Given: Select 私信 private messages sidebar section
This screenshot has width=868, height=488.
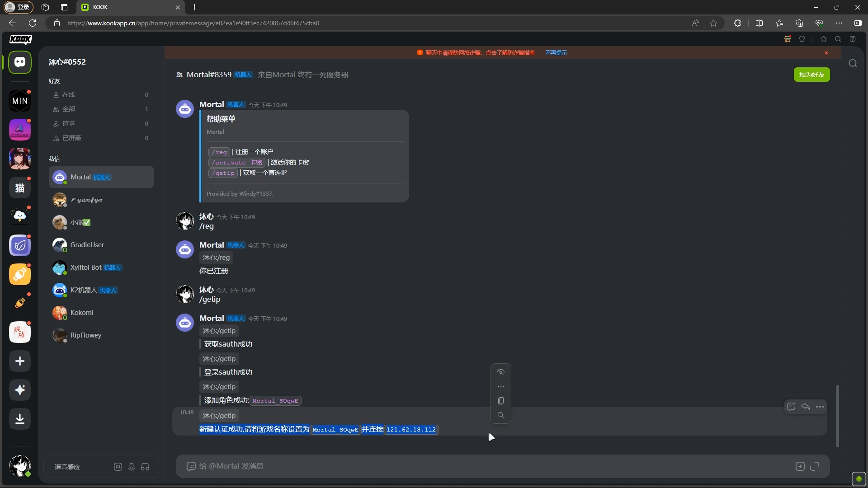Looking at the screenshot, I should pos(54,159).
